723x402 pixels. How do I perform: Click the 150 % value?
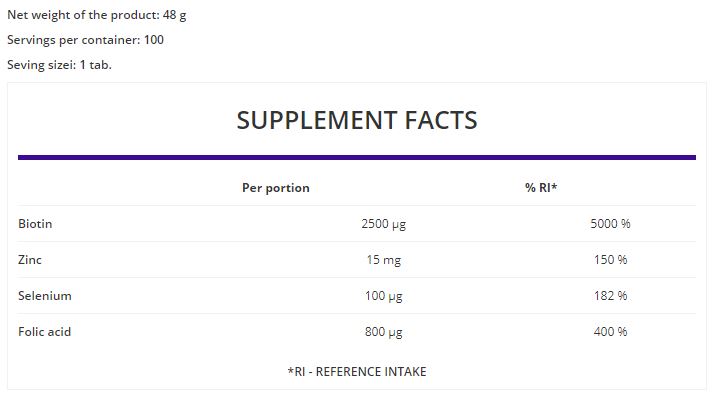click(x=610, y=260)
